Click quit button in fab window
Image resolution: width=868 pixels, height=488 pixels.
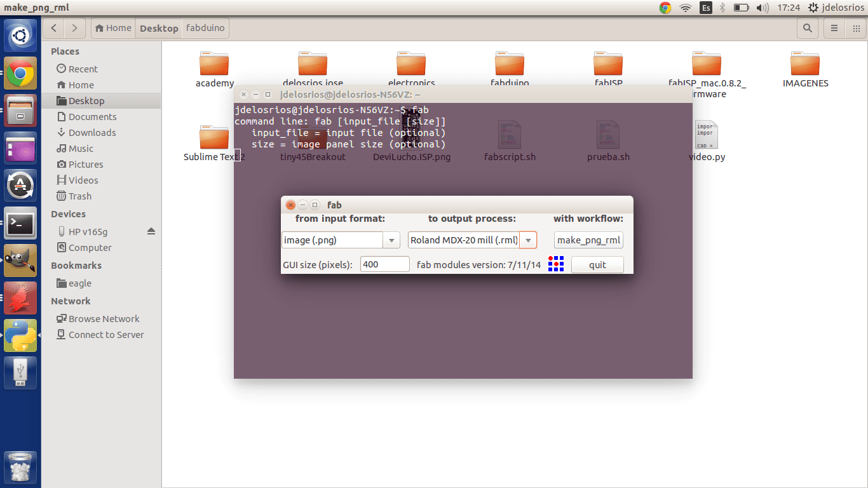click(x=597, y=264)
